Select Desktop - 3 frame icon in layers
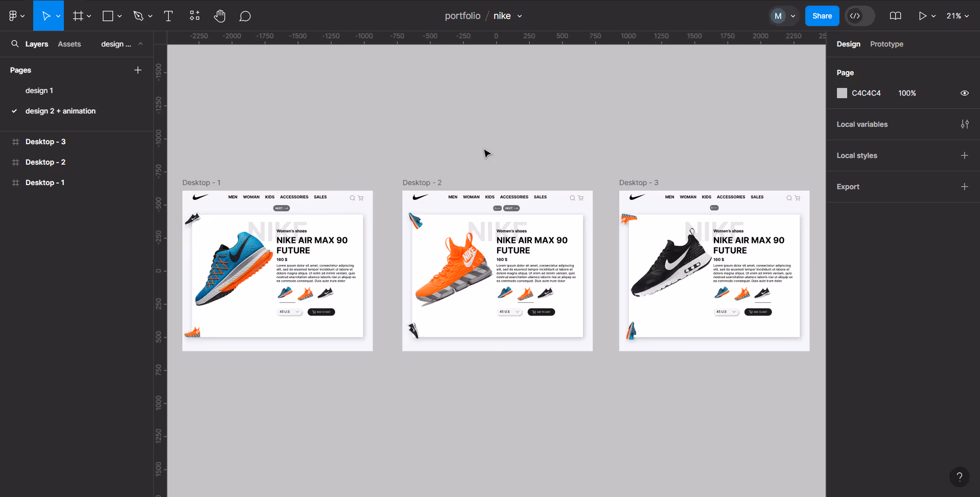The width and height of the screenshot is (980, 497). (x=16, y=142)
